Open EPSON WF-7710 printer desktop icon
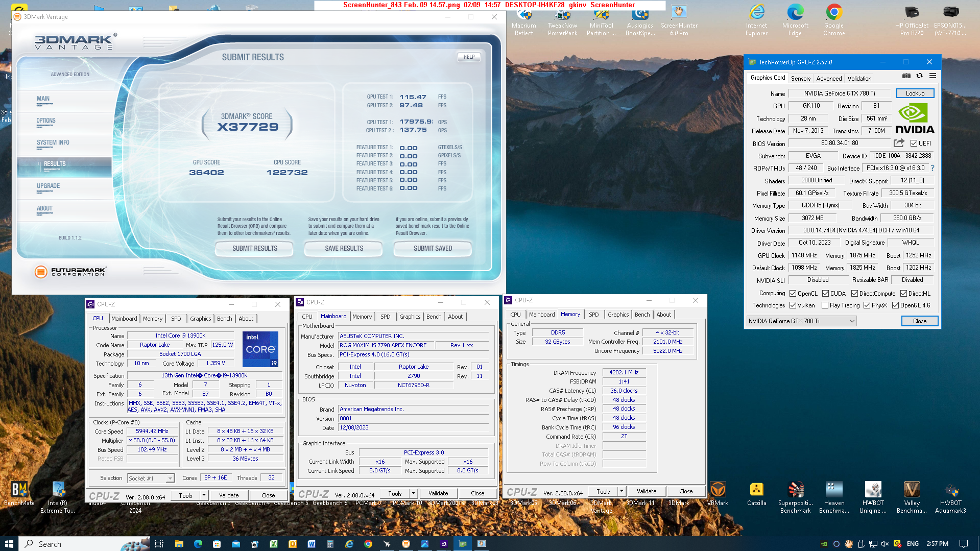 click(950, 20)
